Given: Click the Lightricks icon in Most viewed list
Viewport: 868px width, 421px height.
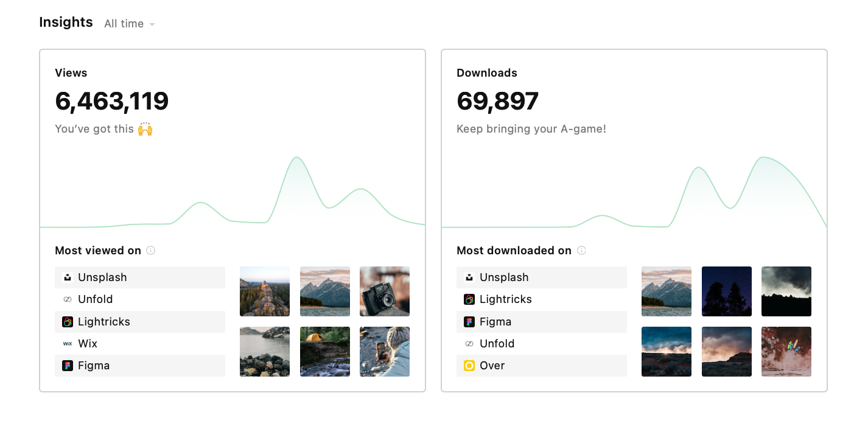Looking at the screenshot, I should coord(68,322).
